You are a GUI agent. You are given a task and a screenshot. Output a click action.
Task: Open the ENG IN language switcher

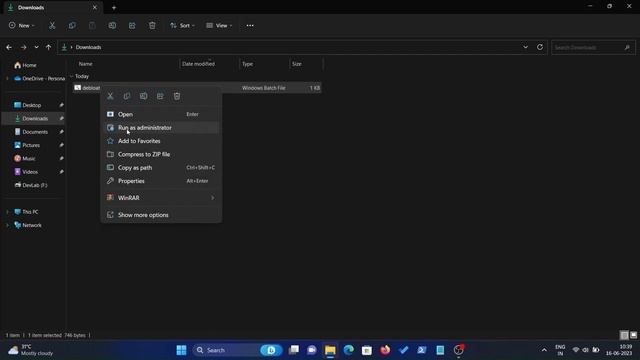[x=560, y=350]
